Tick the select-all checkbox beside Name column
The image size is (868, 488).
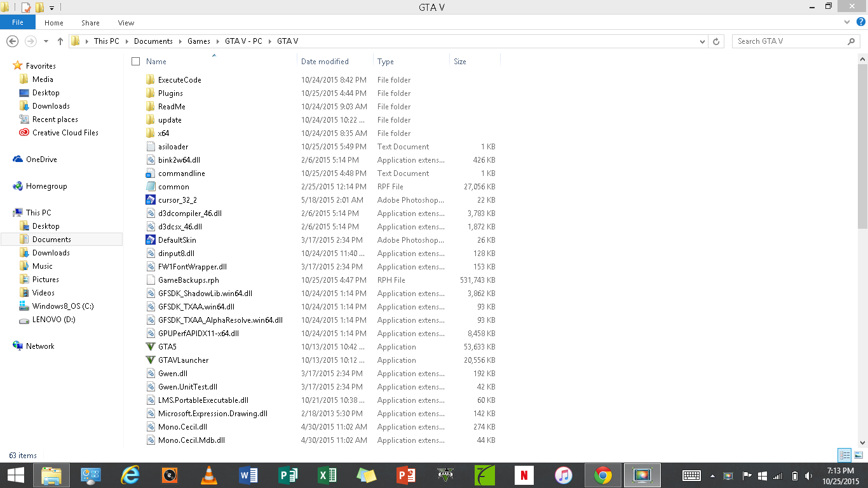[x=135, y=62]
